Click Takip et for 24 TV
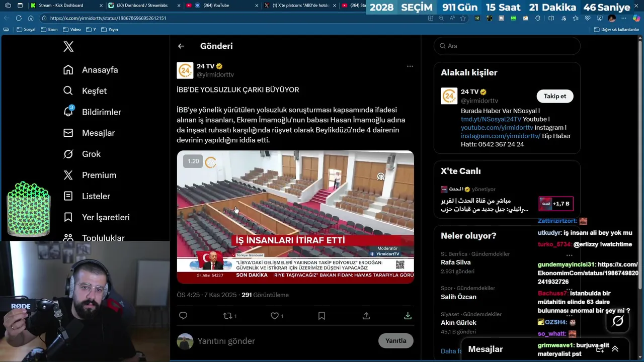 pyautogui.click(x=554, y=96)
